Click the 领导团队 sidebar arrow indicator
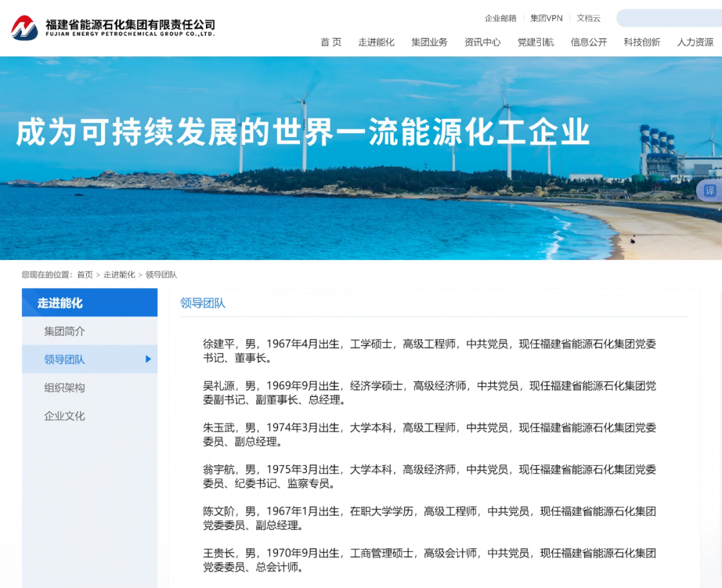722x588 pixels. tap(148, 359)
